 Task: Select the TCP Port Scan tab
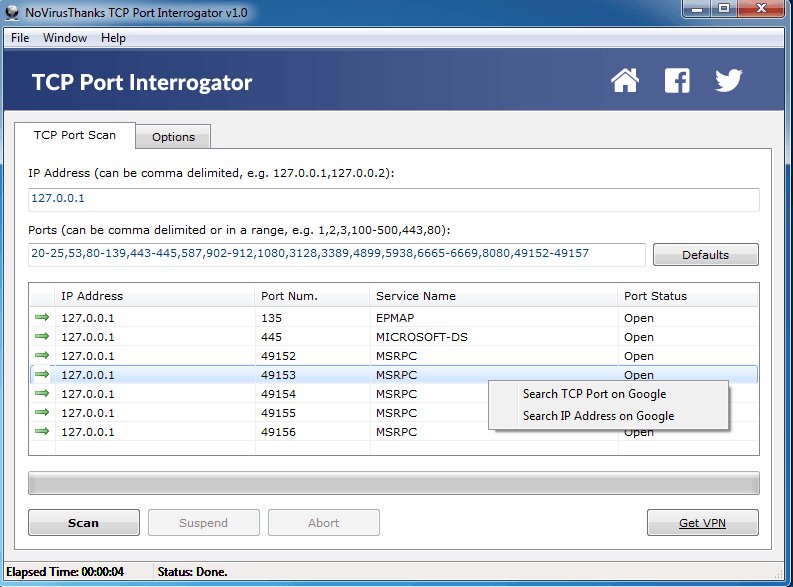coord(75,135)
